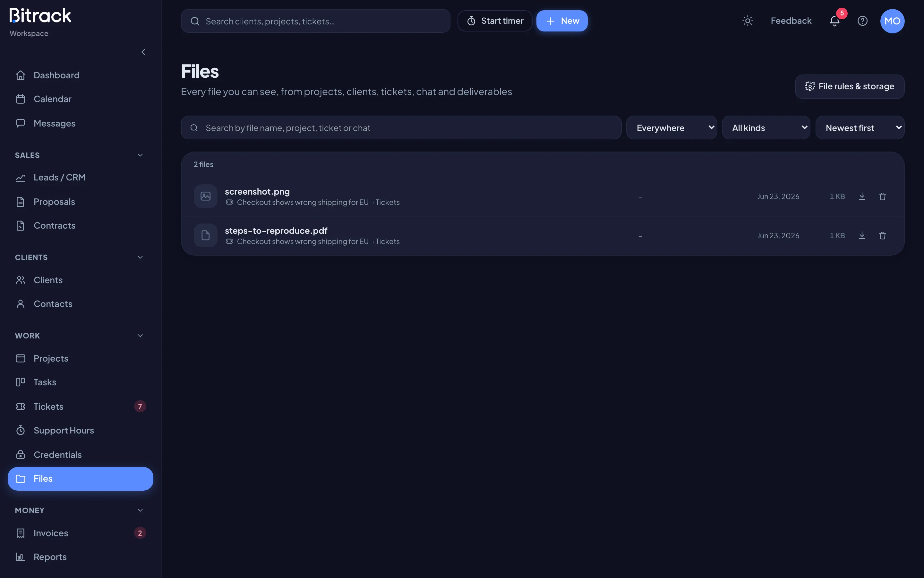
Task: Open Reports in sidebar
Action: [x=80, y=557]
